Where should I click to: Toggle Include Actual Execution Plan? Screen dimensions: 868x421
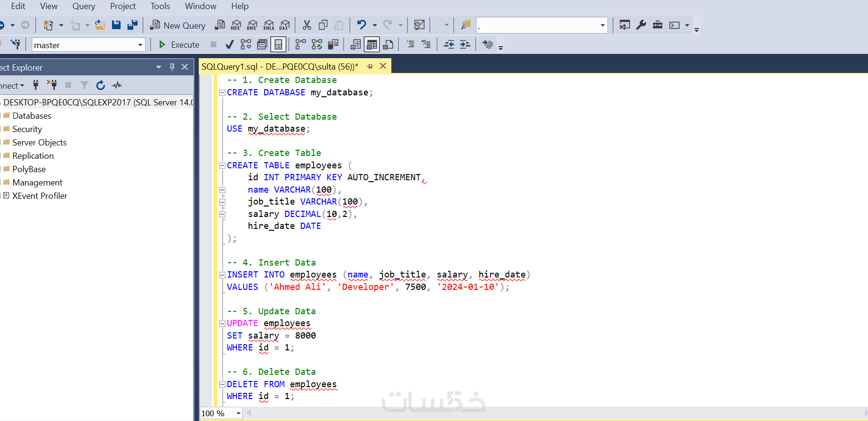coord(300,45)
